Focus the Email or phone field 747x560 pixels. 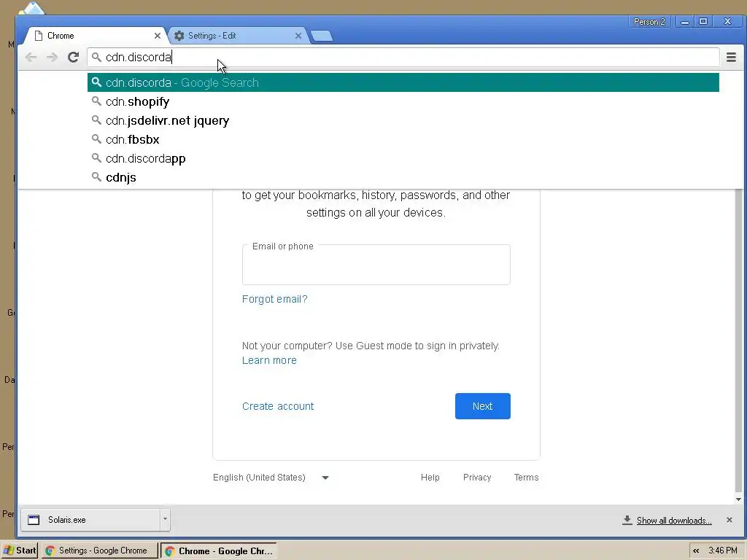(376, 265)
